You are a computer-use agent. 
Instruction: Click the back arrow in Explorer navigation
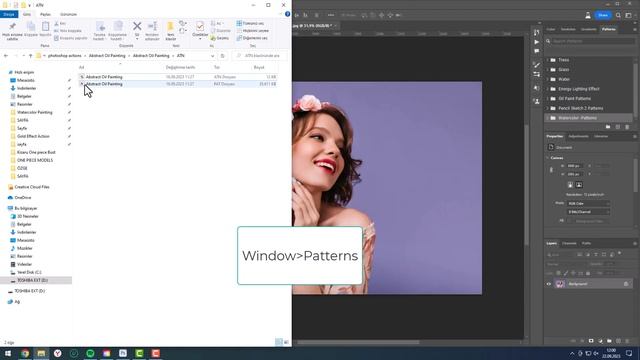coord(6,56)
